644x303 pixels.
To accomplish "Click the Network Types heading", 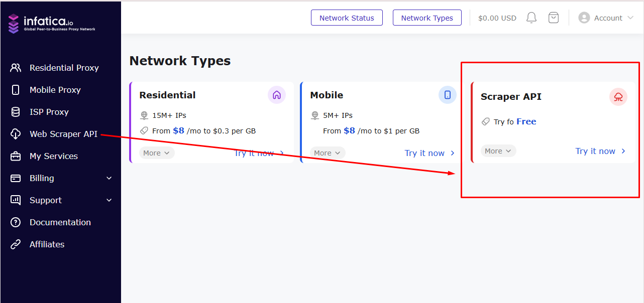I will [180, 61].
